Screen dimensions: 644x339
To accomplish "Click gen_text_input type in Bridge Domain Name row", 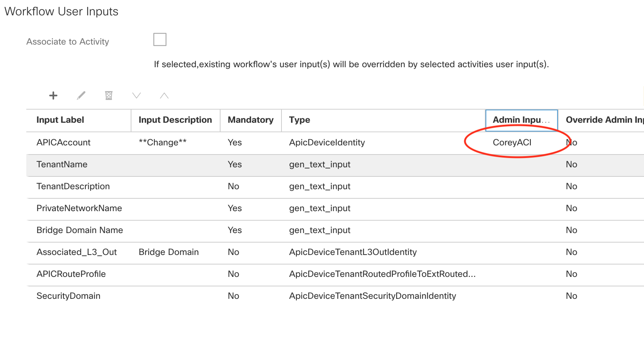I will (x=320, y=230).
